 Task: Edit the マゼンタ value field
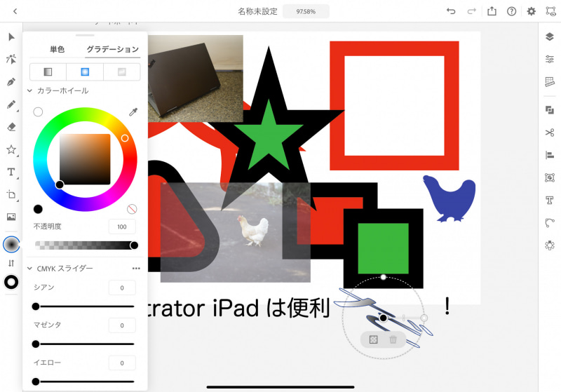122,325
